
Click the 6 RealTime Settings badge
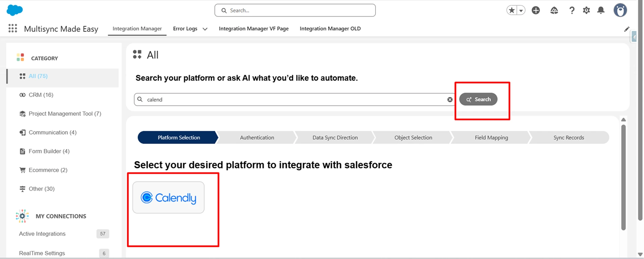coord(104,253)
